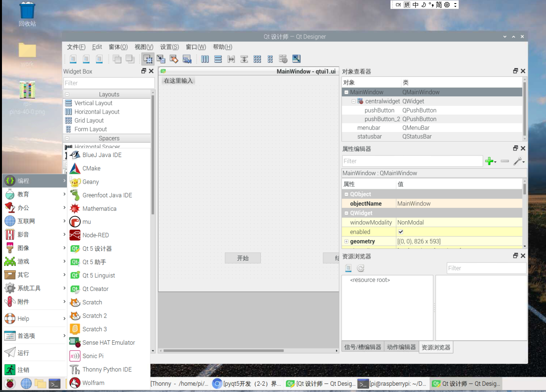Choose 注销 in the start menu
546x392 pixels.
pos(34,370)
